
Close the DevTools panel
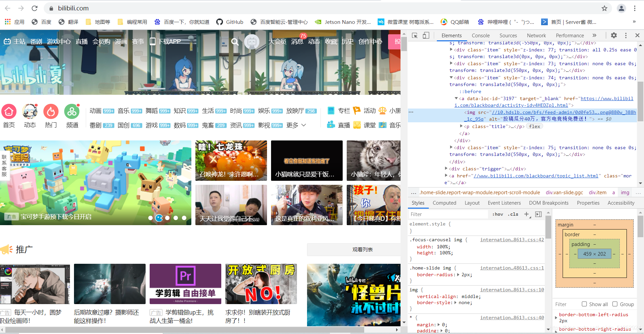click(x=637, y=35)
